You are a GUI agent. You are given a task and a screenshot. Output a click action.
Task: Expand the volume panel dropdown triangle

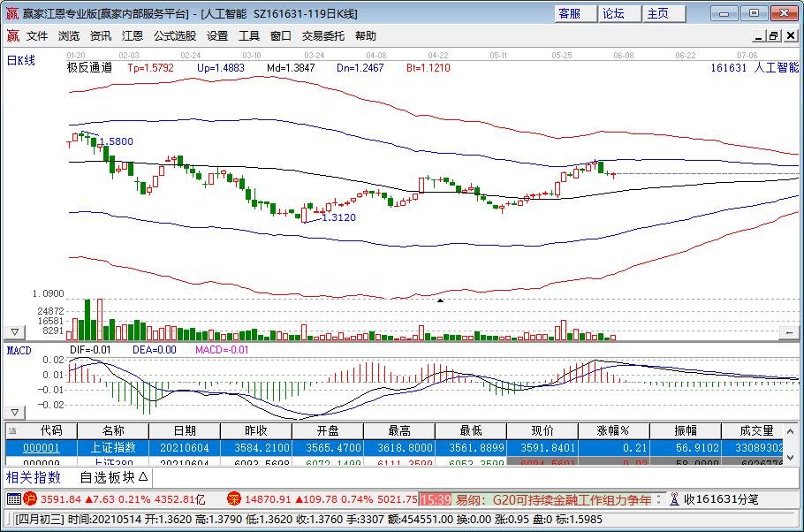pos(15,332)
